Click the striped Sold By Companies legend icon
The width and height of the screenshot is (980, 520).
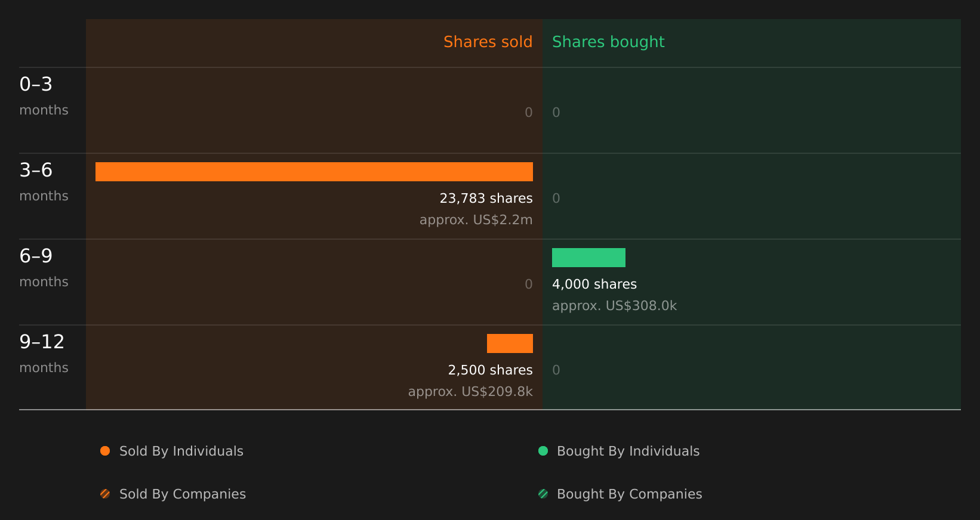pos(105,494)
